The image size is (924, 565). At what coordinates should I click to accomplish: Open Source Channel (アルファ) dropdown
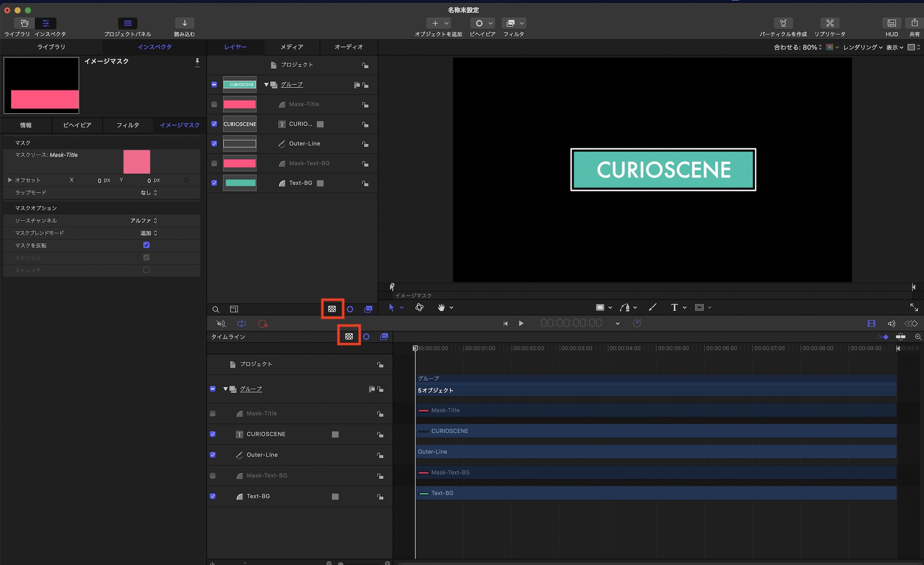(144, 221)
